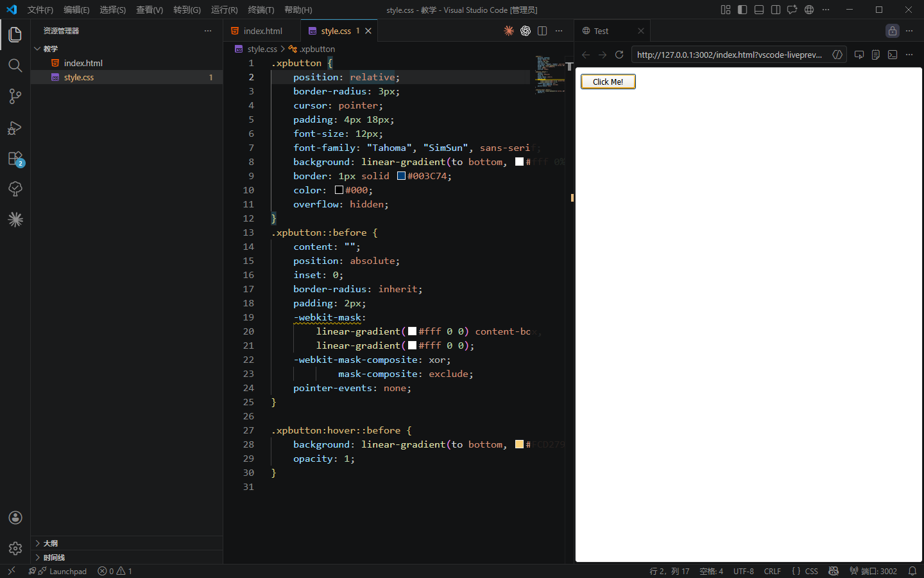Click the globe icon in title bar
This screenshot has width=924, height=578.
coord(809,10)
